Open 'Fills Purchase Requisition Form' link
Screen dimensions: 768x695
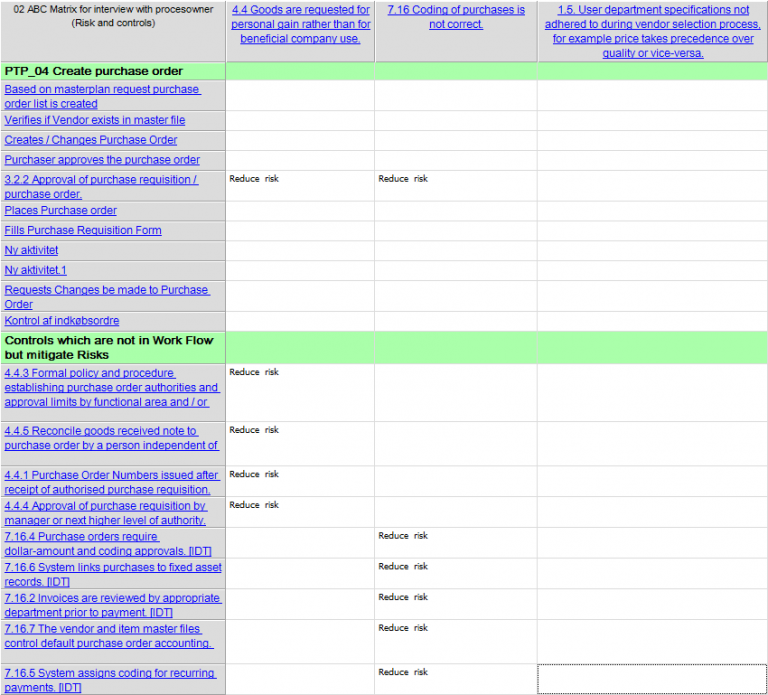click(x=83, y=230)
